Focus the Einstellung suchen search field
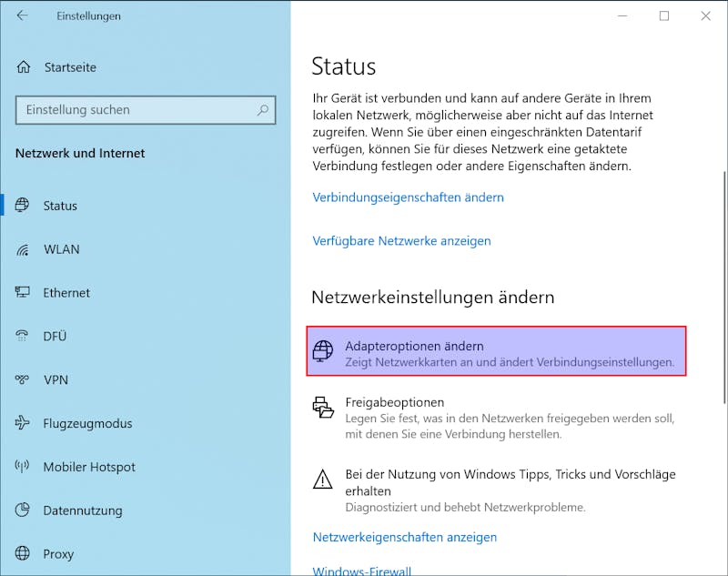Screen dimensions: 728x576 pos(146,110)
